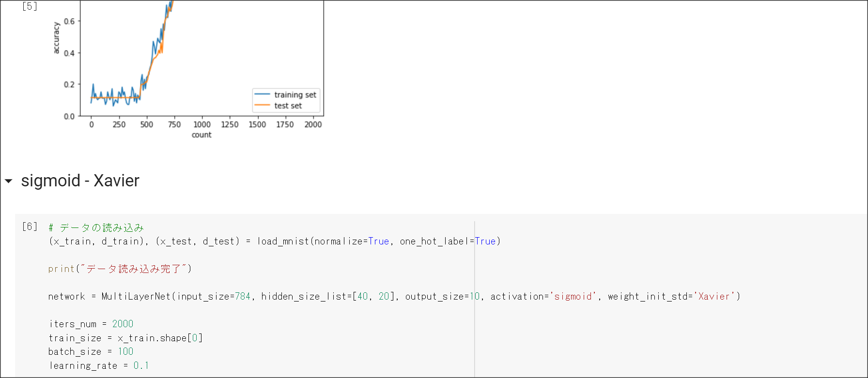Click the learning_rate = 0.1 line

pos(99,365)
